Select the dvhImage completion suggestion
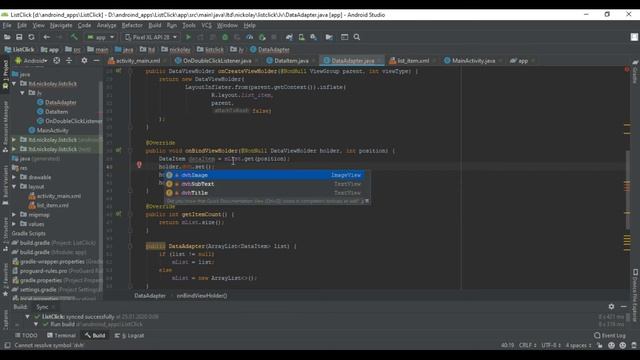Screen dimensions: 640x360 pyautogui.click(x=264, y=175)
